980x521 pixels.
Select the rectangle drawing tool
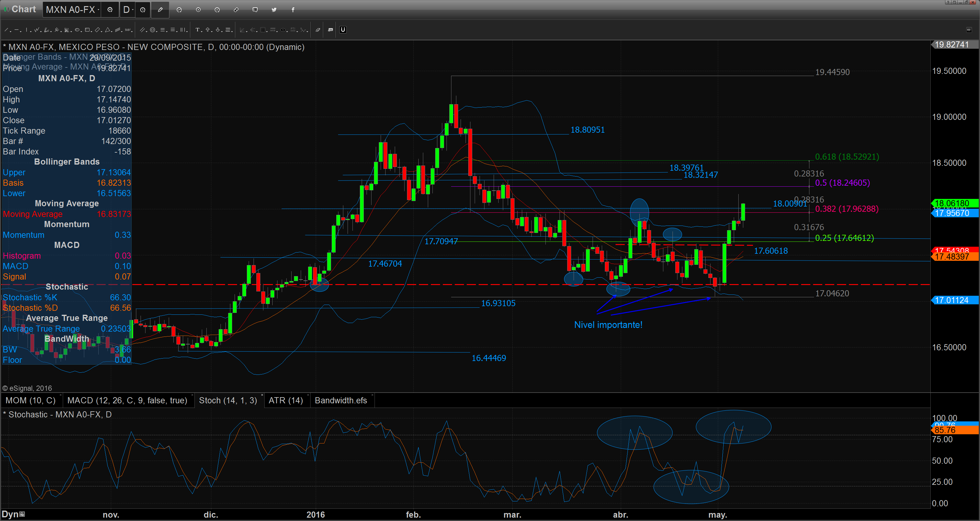point(87,30)
